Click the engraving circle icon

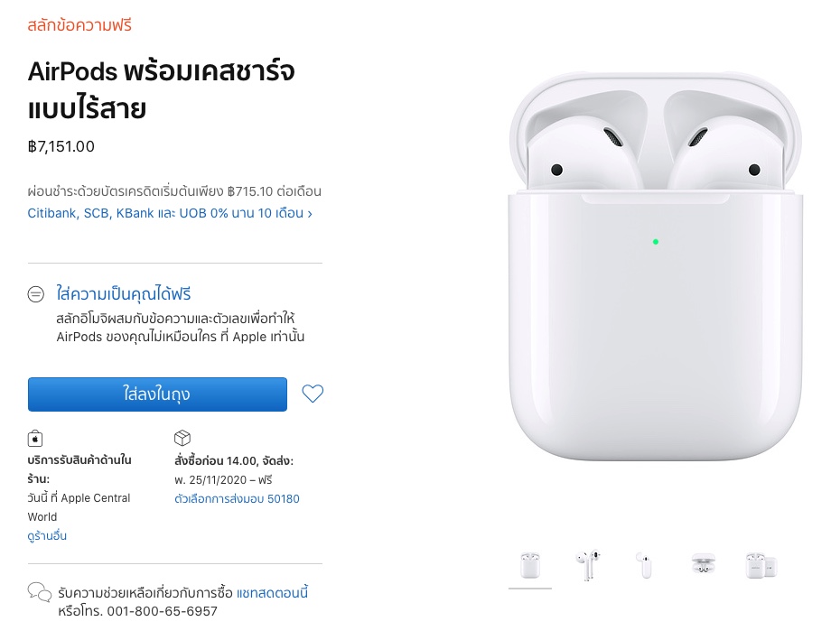[36, 294]
